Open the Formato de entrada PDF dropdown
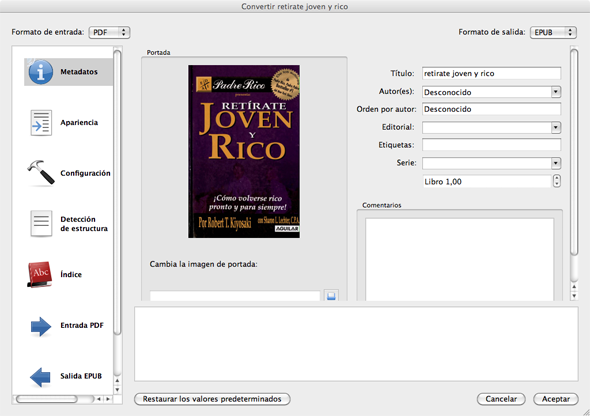The height and width of the screenshot is (416, 590). (x=109, y=32)
